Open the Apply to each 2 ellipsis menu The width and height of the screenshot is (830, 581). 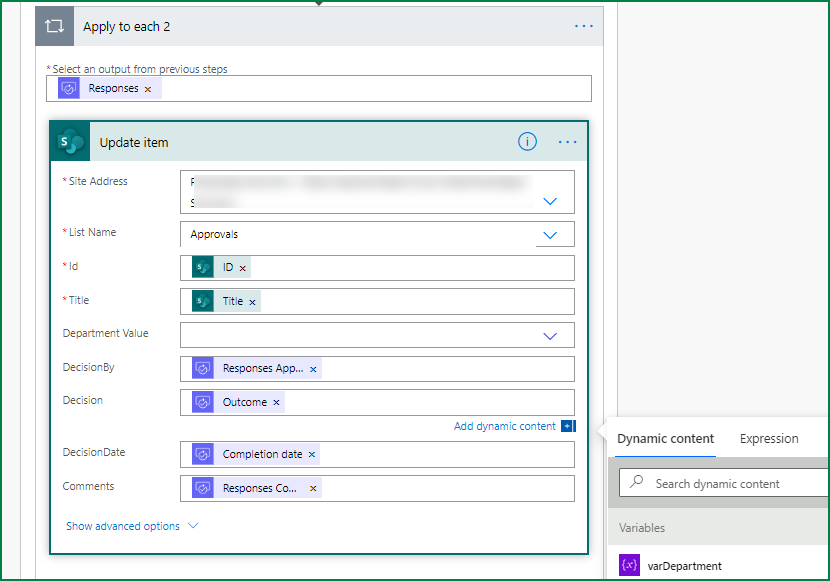pos(584,26)
